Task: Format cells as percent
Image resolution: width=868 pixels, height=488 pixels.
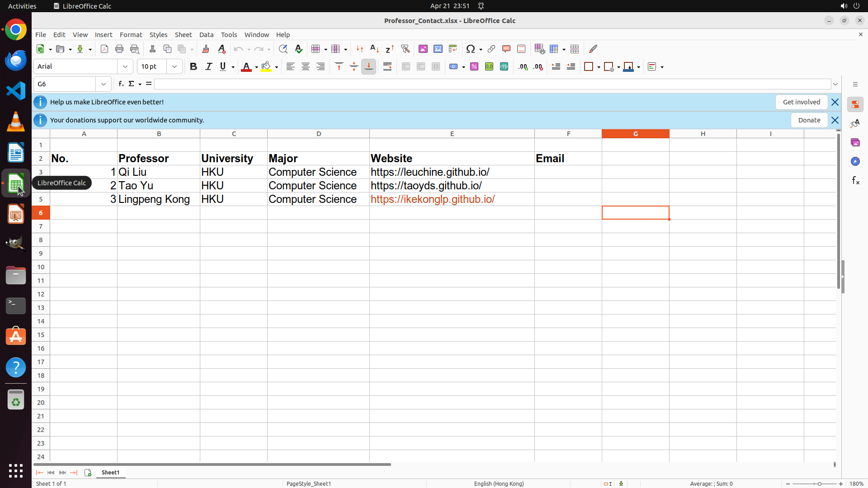Action: [474, 67]
